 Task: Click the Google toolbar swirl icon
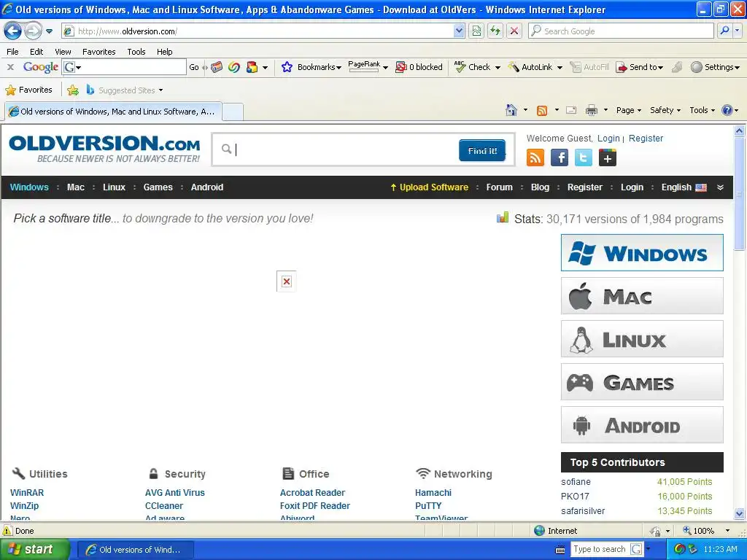point(234,67)
